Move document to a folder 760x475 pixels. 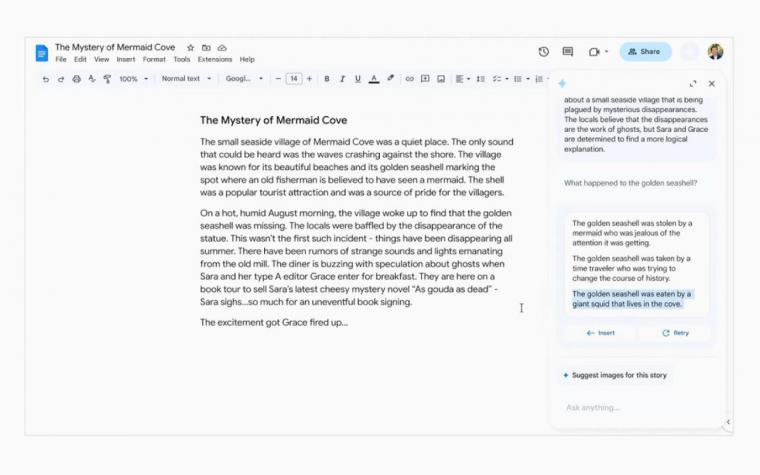pos(206,48)
